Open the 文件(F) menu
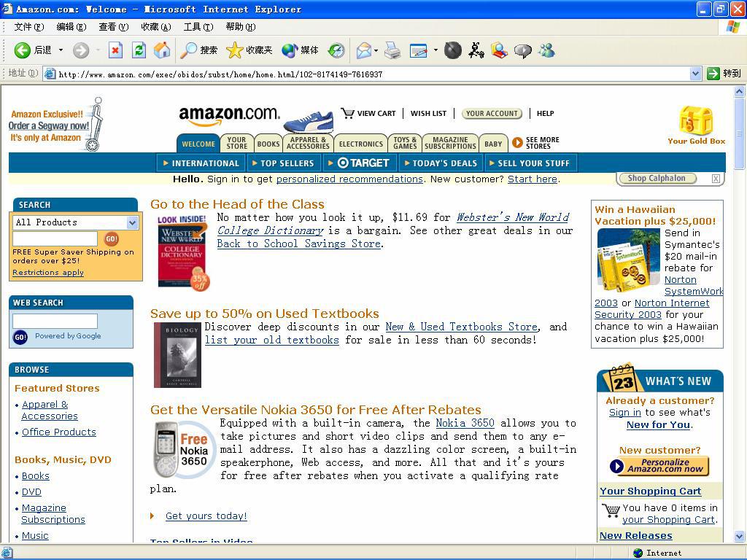747x560 pixels. pos(29,27)
